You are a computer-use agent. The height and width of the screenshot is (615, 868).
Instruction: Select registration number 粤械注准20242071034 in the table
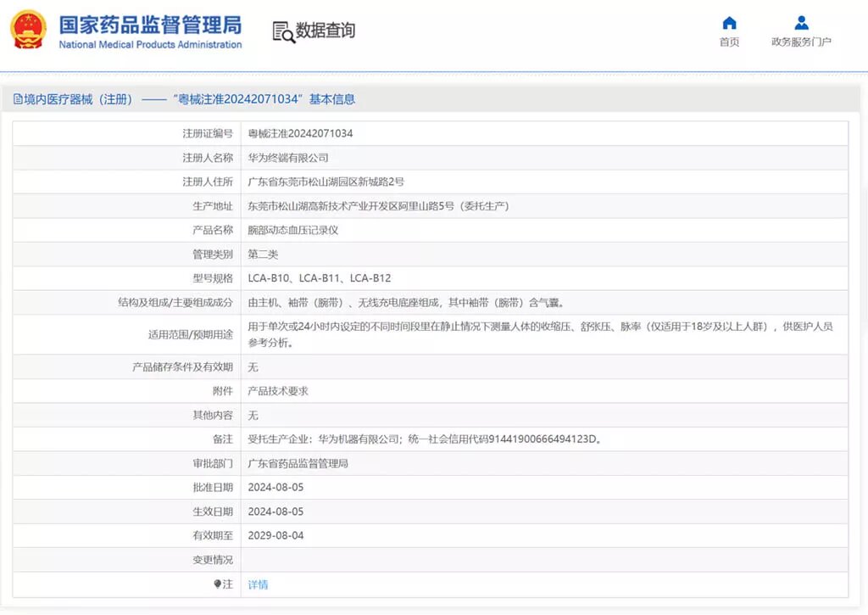(x=300, y=133)
